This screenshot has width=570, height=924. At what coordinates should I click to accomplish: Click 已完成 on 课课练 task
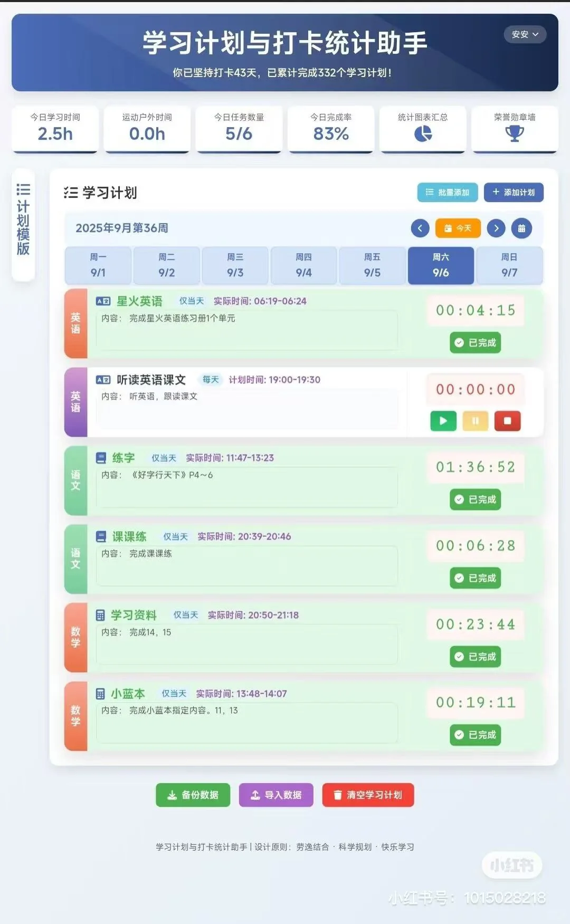(x=476, y=578)
